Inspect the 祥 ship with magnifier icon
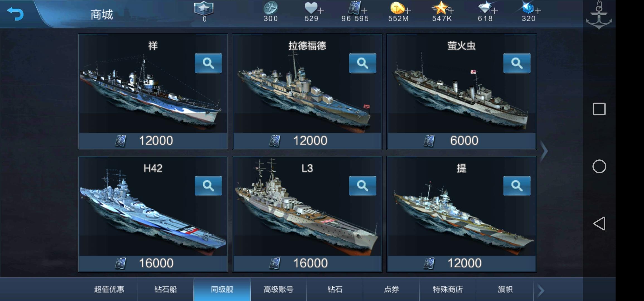 click(208, 63)
